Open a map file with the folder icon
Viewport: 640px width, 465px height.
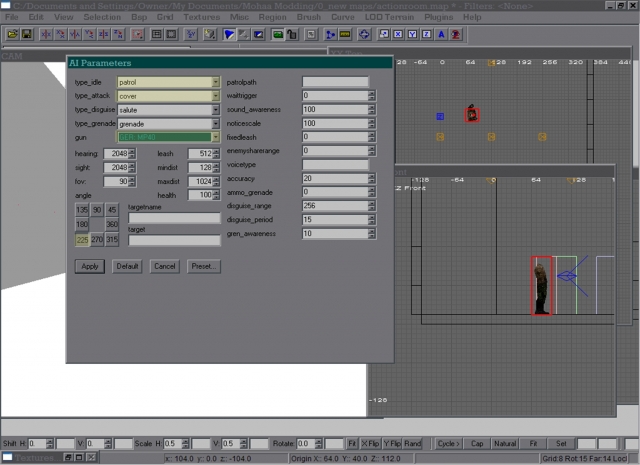pos(12,34)
